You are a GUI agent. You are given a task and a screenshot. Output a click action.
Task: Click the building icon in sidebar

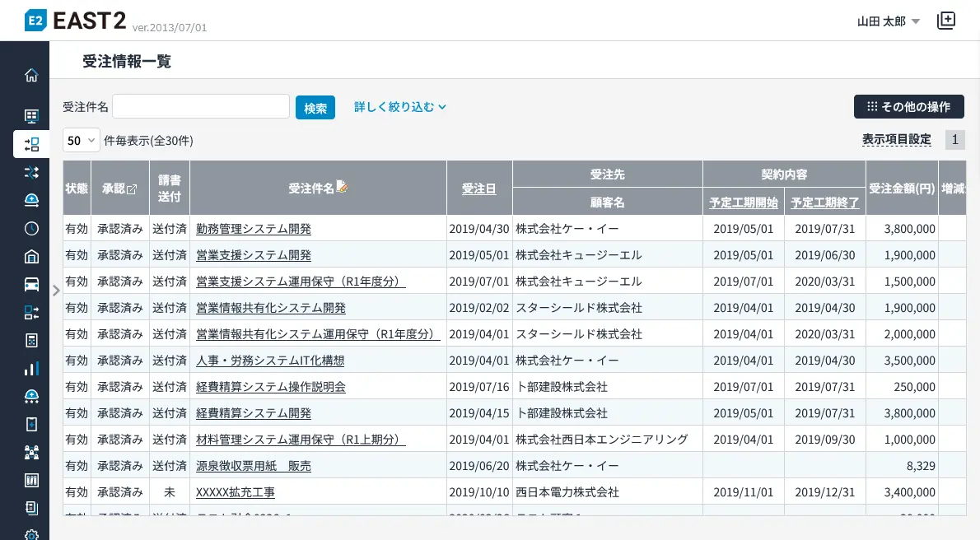click(x=31, y=256)
